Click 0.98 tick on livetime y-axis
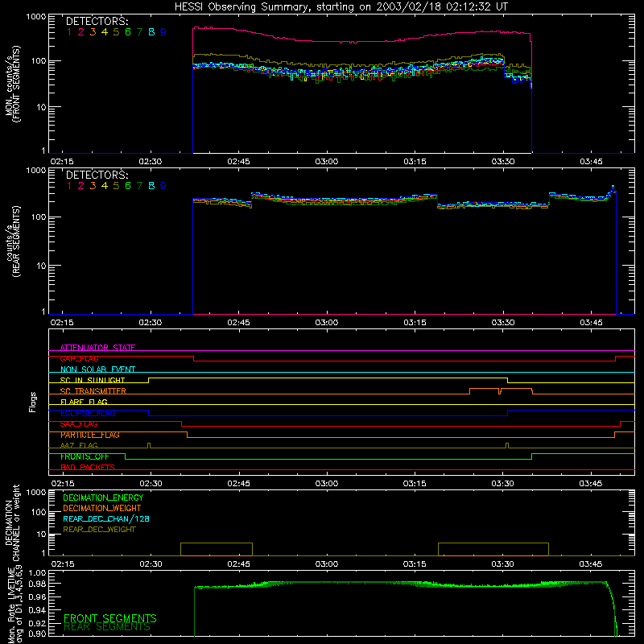Screen dimensions: 644x644 37,584
